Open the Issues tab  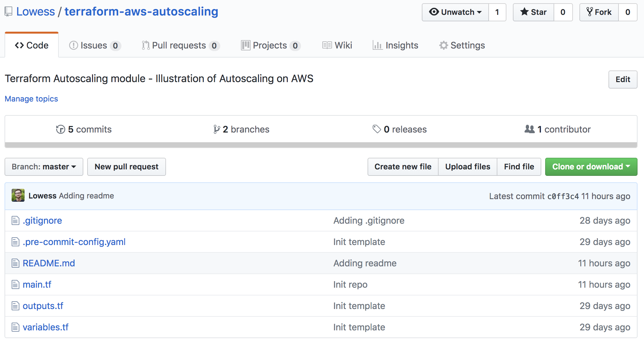coord(95,45)
